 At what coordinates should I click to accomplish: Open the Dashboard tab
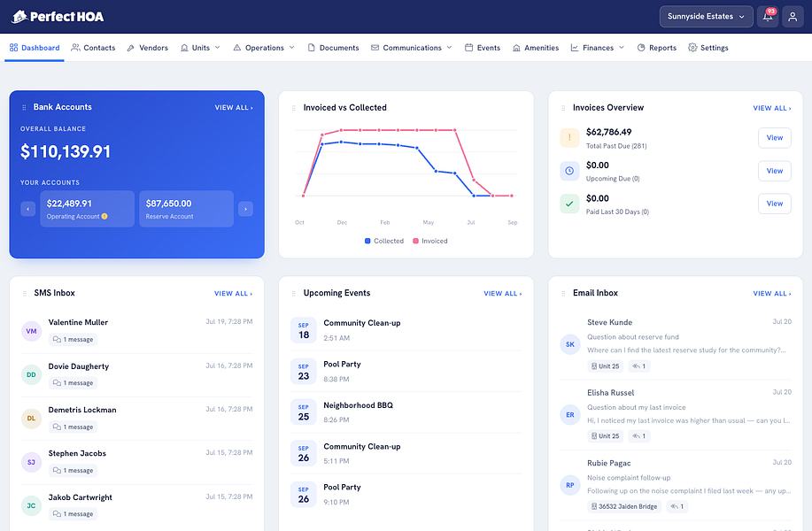[35, 48]
